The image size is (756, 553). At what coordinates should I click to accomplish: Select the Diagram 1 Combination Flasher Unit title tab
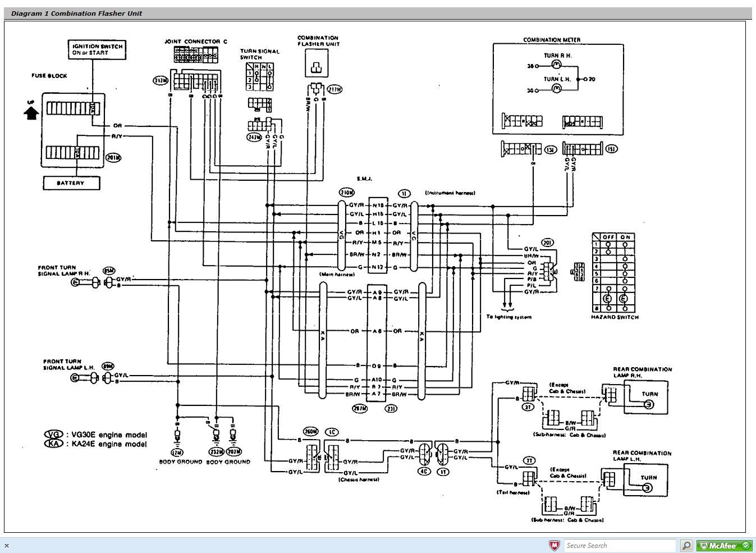click(x=76, y=12)
